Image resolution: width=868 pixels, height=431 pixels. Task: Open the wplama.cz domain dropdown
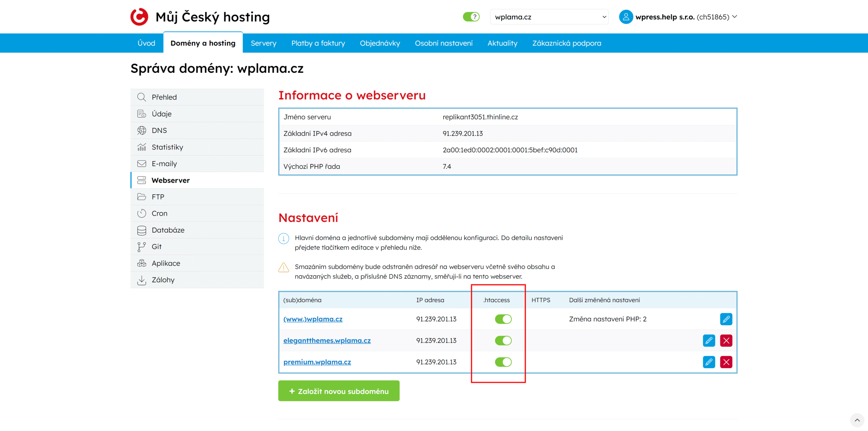click(x=549, y=17)
